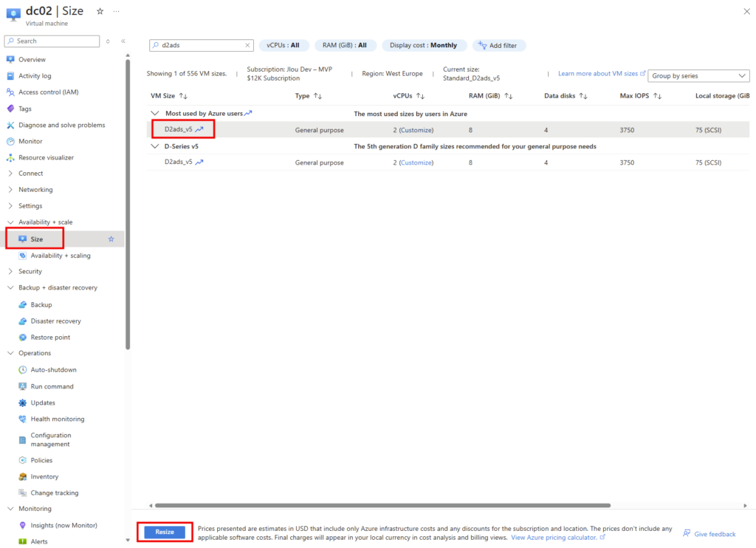Collapse the Availability + scale section
Image resolution: width=756 pixels, height=548 pixels.
[x=10, y=222]
